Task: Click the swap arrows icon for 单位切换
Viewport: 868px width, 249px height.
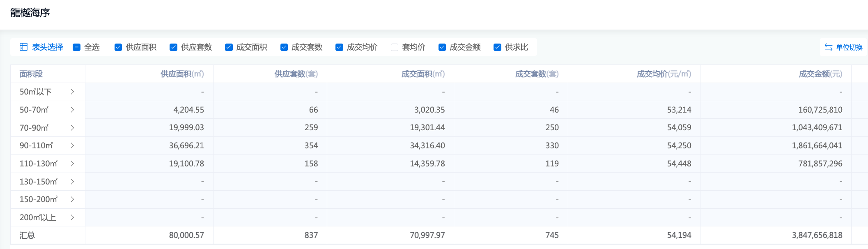Action: pyautogui.click(x=829, y=47)
